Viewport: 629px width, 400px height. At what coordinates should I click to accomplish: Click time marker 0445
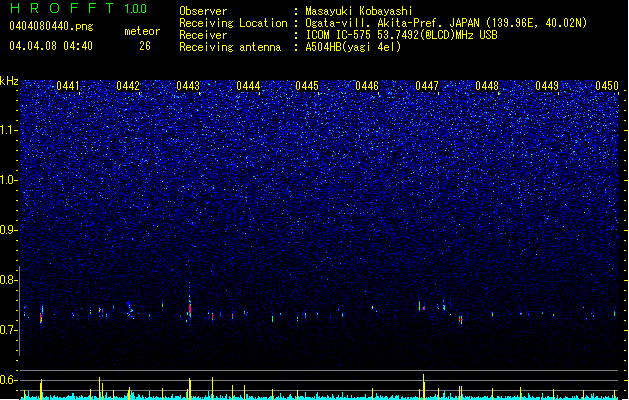(307, 86)
